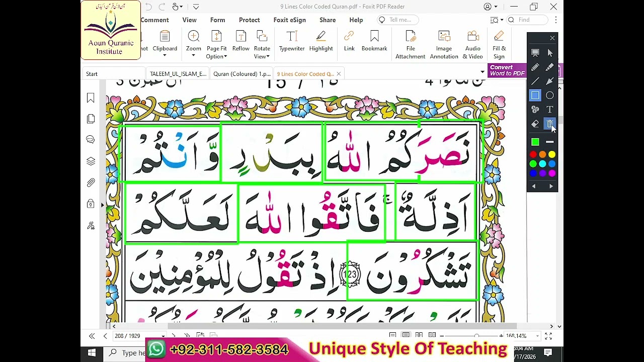Screen dimensions: 644x362
Task: Pick the yellow color swatch
Action: click(x=552, y=155)
